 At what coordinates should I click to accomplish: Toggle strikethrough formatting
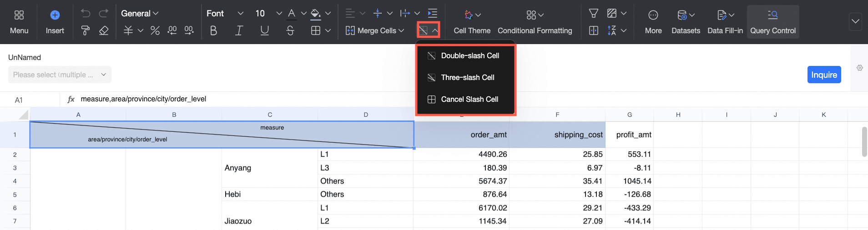point(290,30)
